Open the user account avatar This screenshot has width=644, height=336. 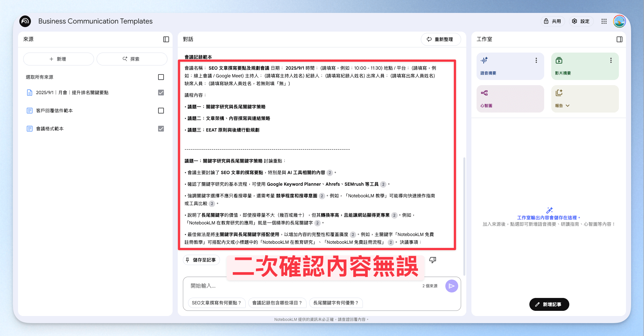click(620, 21)
